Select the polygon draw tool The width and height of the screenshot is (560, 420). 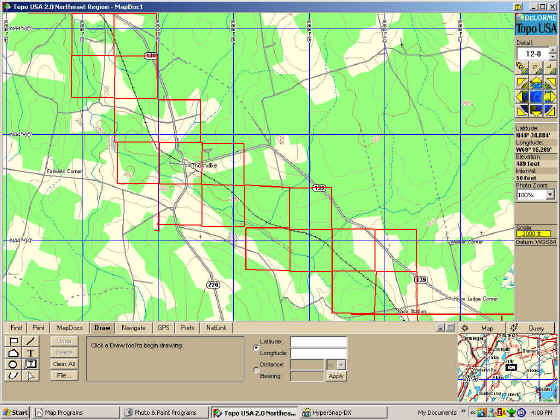click(x=13, y=353)
